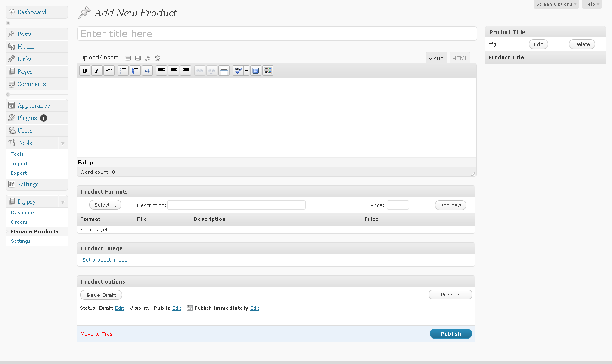612x364 pixels.
Task: Click the Save Draft button
Action: point(101,295)
